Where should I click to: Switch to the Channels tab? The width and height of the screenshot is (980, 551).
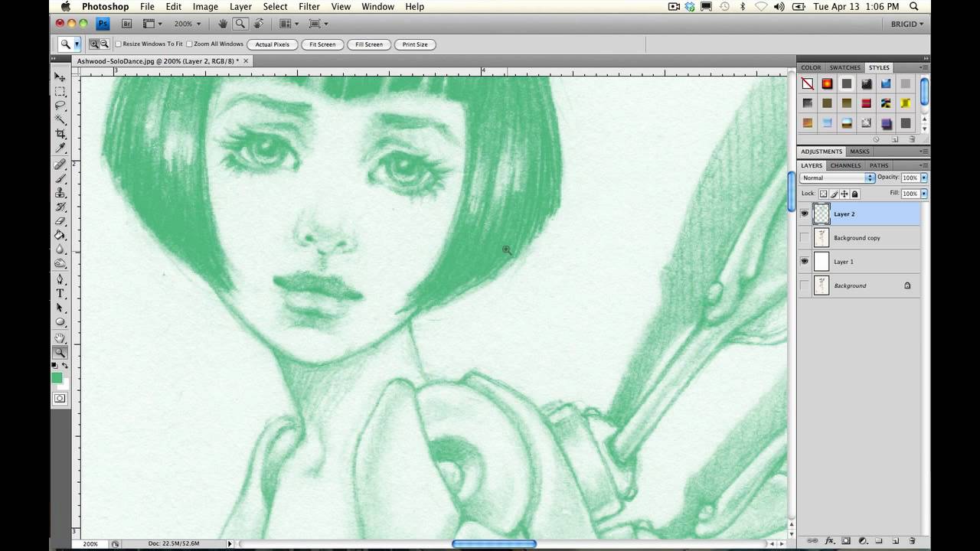[x=845, y=165]
